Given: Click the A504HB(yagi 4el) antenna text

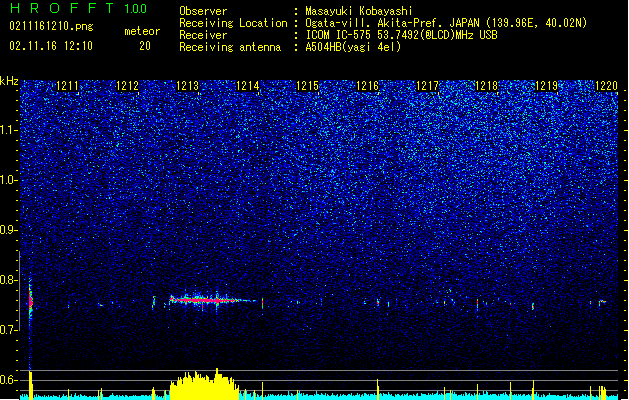Looking at the screenshot, I should (353, 47).
